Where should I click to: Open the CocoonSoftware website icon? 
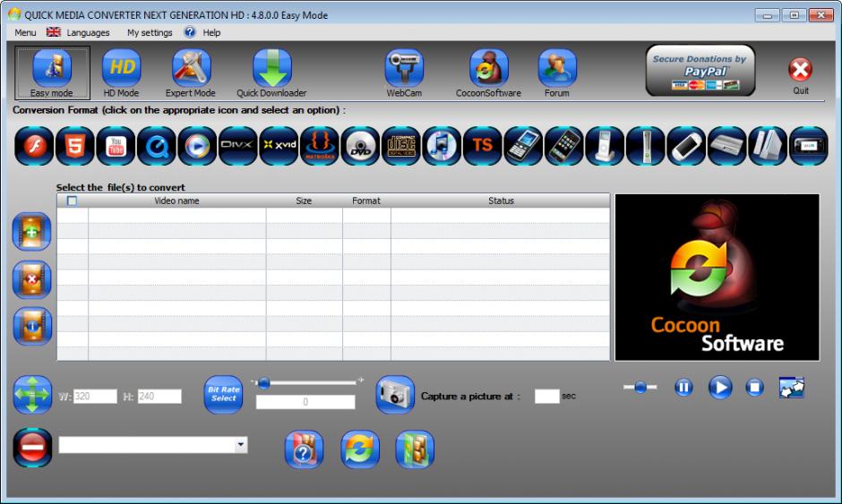point(489,73)
